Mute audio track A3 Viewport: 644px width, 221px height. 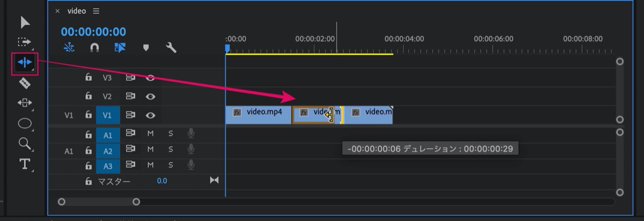(x=150, y=165)
